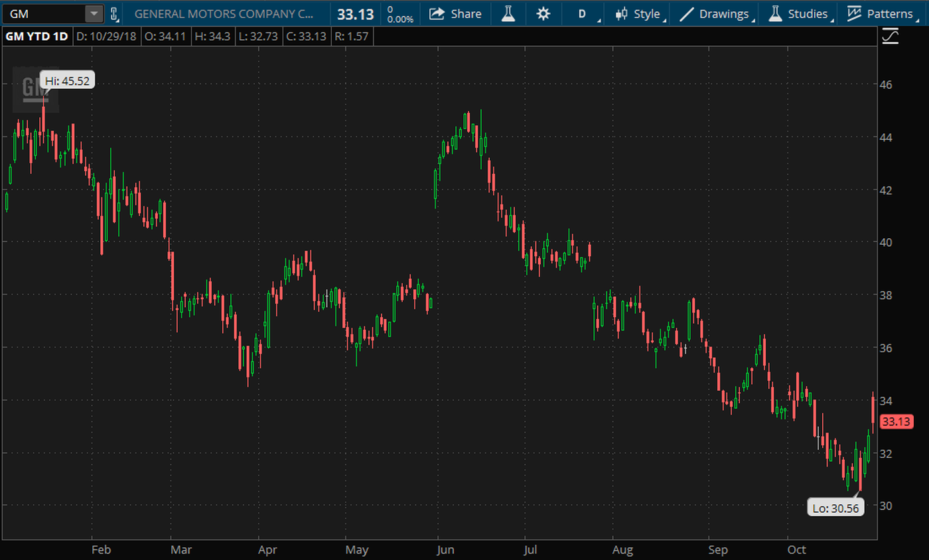Click the flask icon next to Share
This screenshot has height=560, width=929.
pos(508,13)
